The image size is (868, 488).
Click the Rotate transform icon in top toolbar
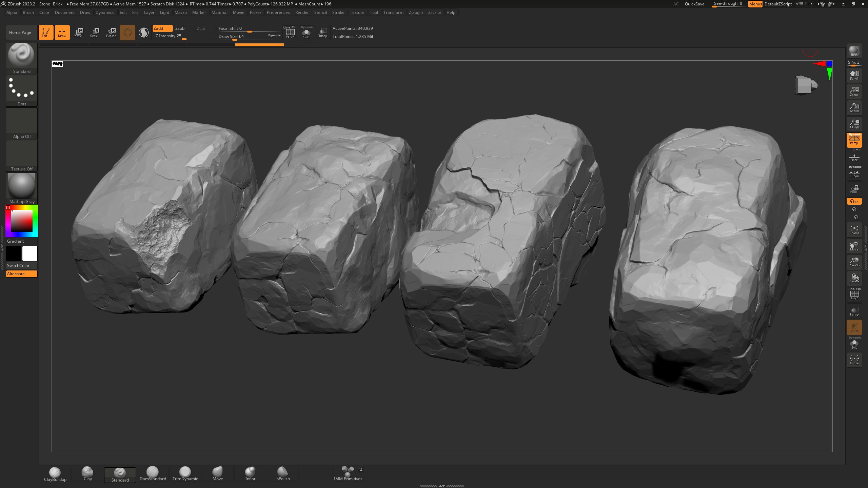tap(111, 32)
